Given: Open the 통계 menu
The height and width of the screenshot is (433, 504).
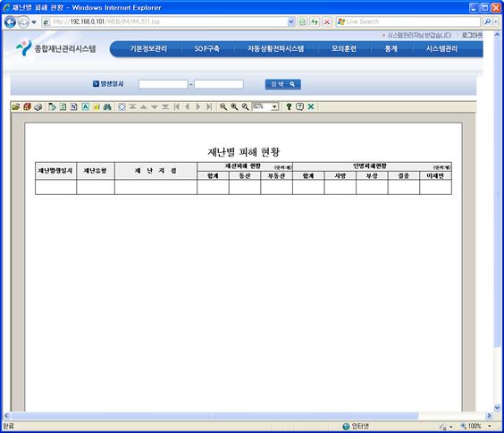Looking at the screenshot, I should 391,49.
